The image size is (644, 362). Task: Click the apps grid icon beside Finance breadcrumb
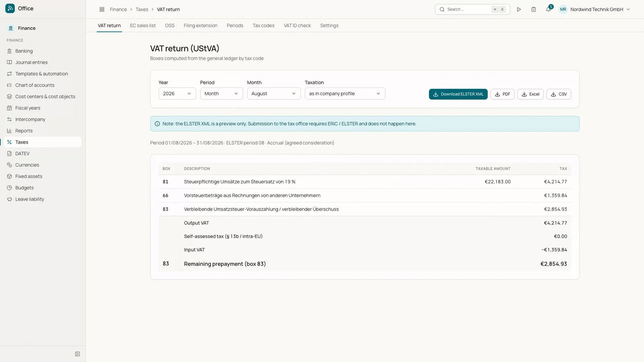click(102, 9)
